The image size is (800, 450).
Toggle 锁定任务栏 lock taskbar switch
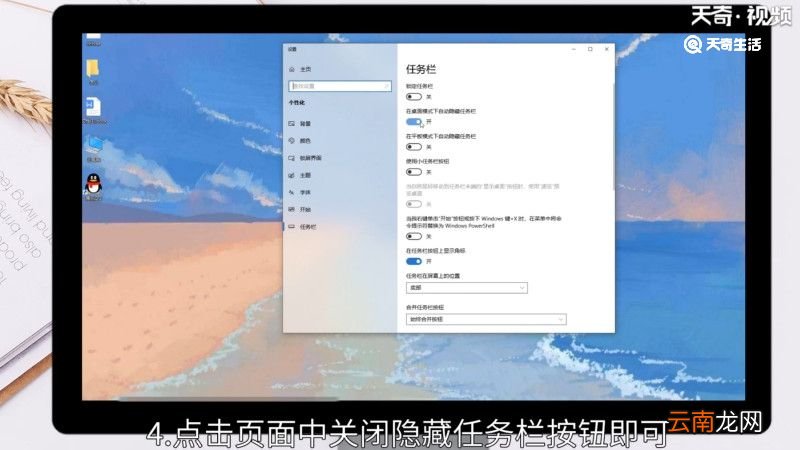point(414,96)
